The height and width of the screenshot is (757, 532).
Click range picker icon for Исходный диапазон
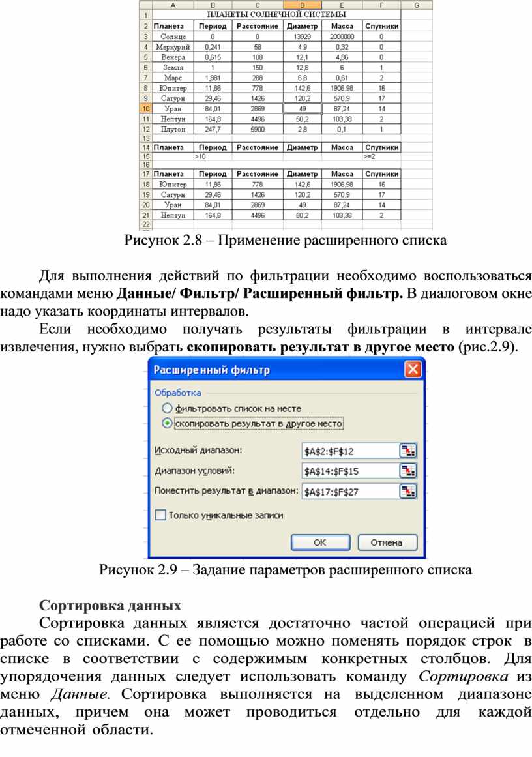[408, 451]
